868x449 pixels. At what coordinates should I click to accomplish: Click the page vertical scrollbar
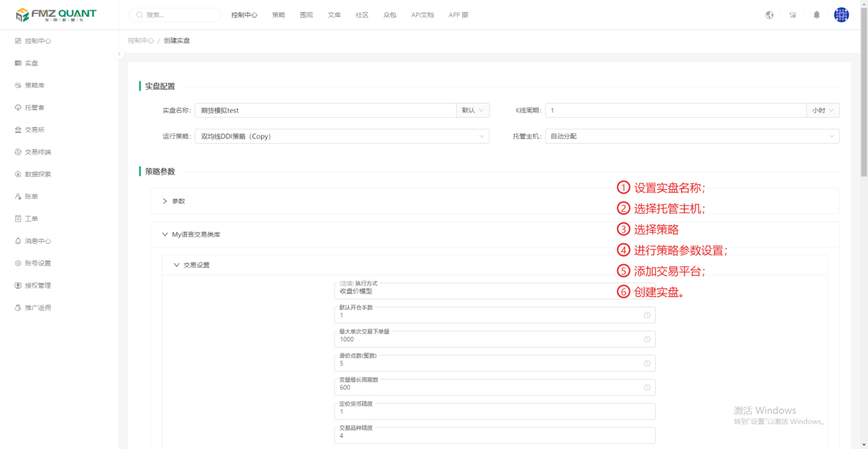tap(864, 94)
